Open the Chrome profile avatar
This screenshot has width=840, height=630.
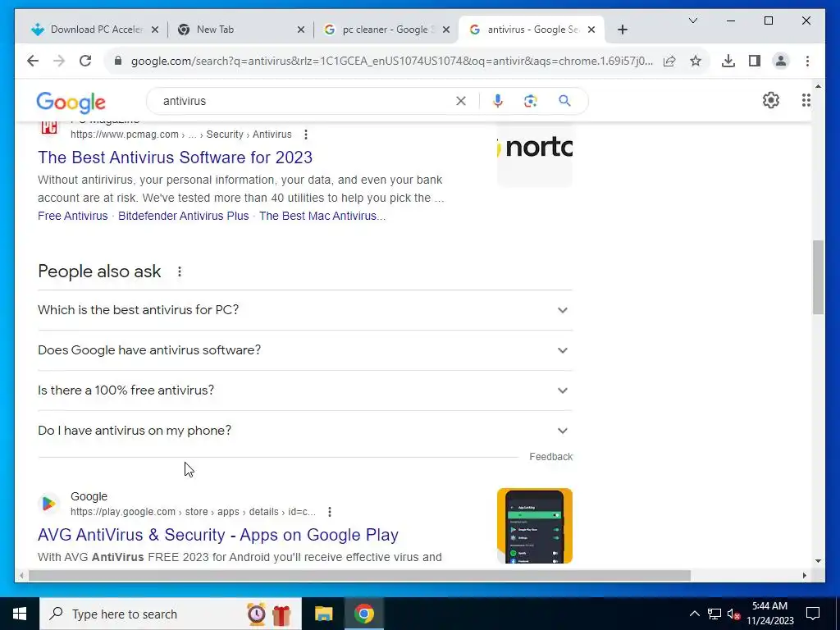pyautogui.click(x=781, y=61)
